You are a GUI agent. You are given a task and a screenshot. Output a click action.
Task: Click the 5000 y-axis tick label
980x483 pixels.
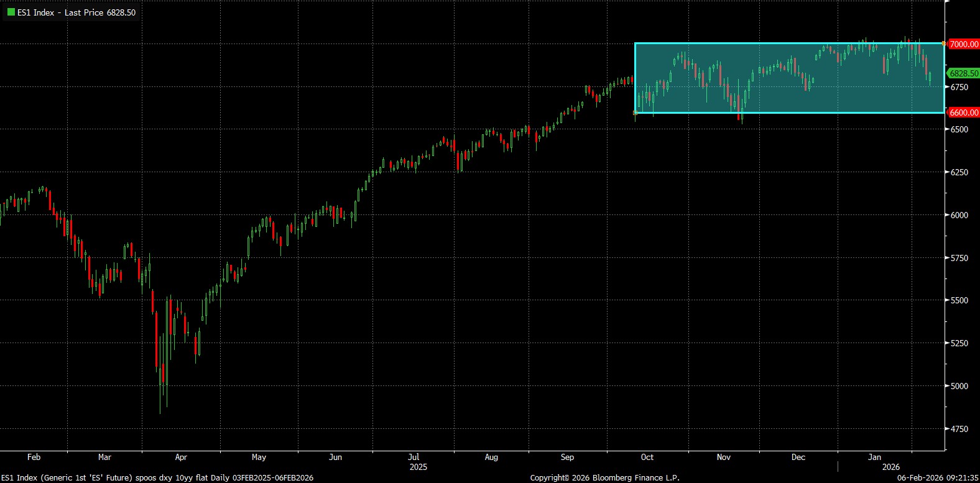click(958, 386)
